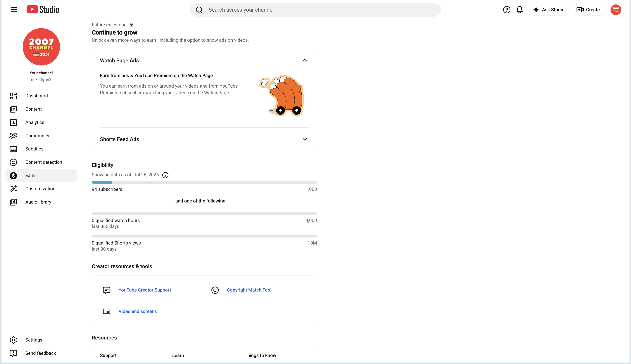Click the 'Things to know' column heading
This screenshot has height=364, width=631.
(260, 355)
